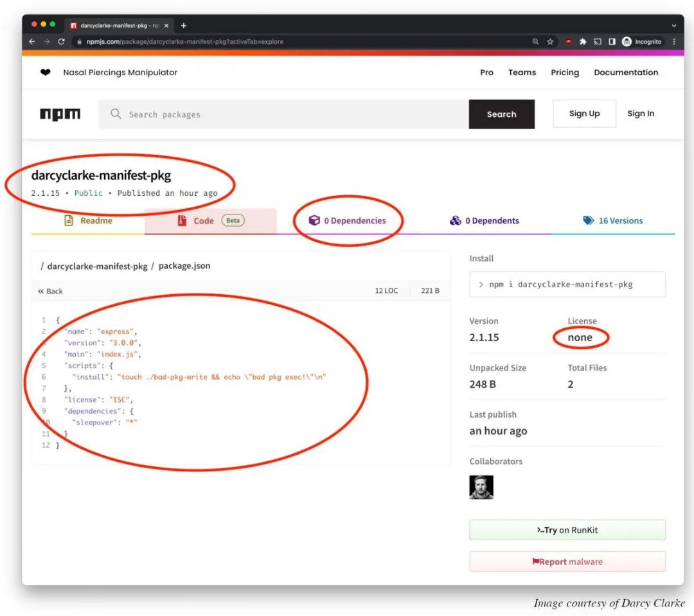This screenshot has width=694, height=616.
Task: Click the collaborator avatar photo
Action: coord(481,488)
